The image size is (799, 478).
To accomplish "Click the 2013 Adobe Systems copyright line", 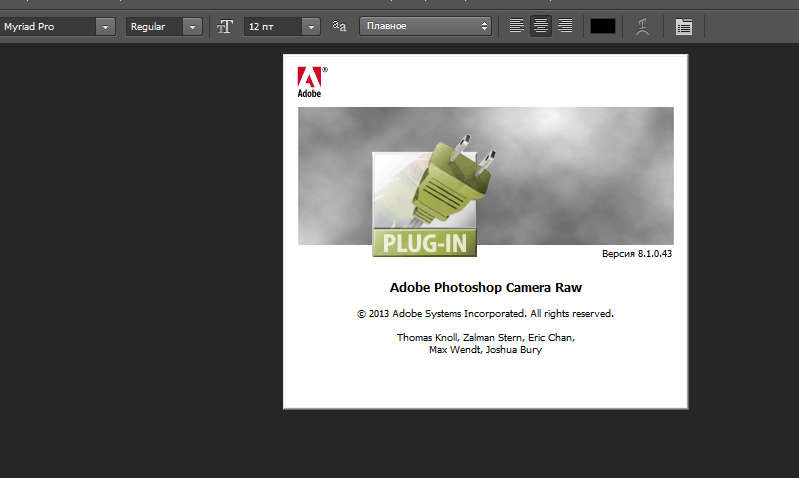I will [485, 313].
